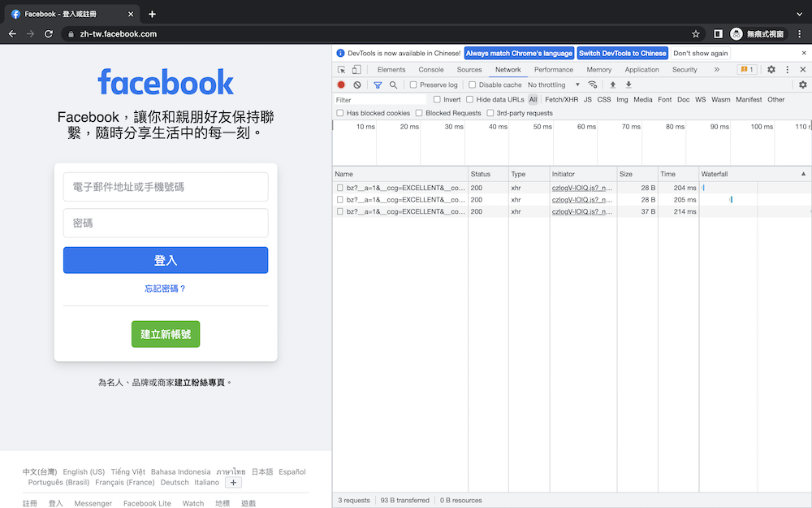Sort requests by Time column header
The image size is (812, 508).
678,174
